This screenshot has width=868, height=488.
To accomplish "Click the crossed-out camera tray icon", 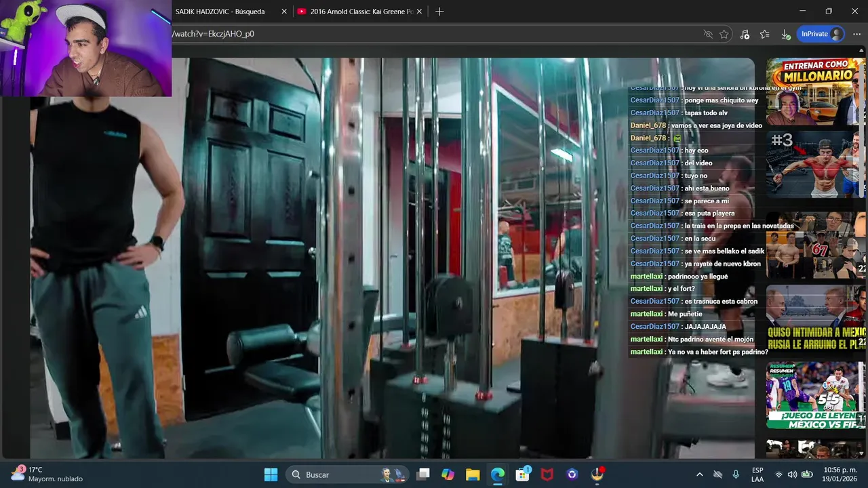I will (x=718, y=474).
